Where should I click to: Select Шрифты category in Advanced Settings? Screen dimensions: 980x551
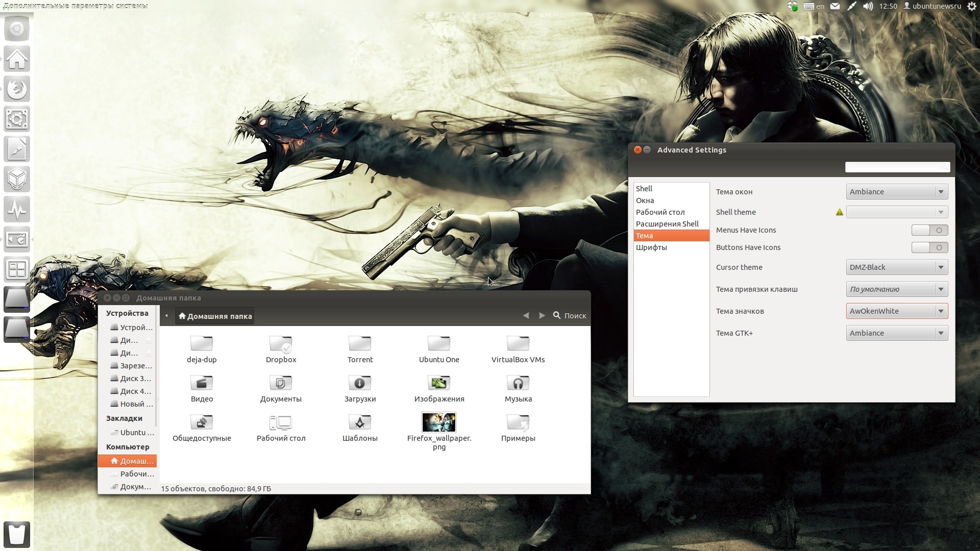tap(671, 247)
